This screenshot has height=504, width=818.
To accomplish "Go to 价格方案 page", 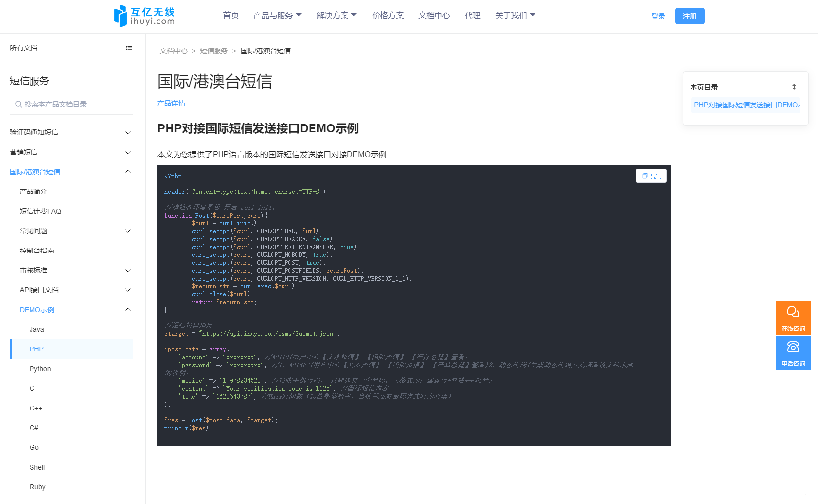I will tap(388, 16).
